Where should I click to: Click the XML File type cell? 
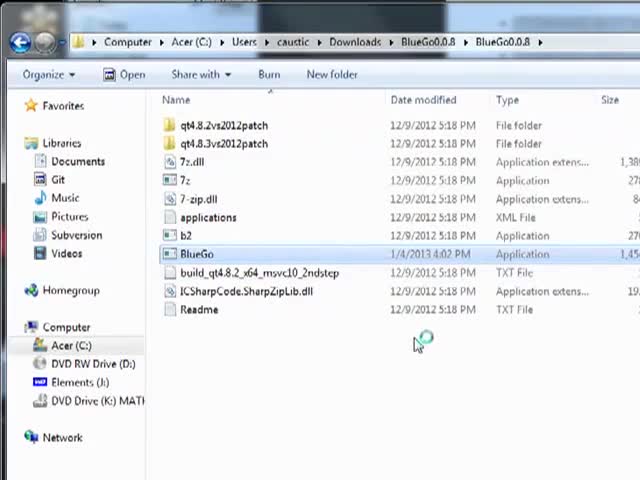(516, 218)
